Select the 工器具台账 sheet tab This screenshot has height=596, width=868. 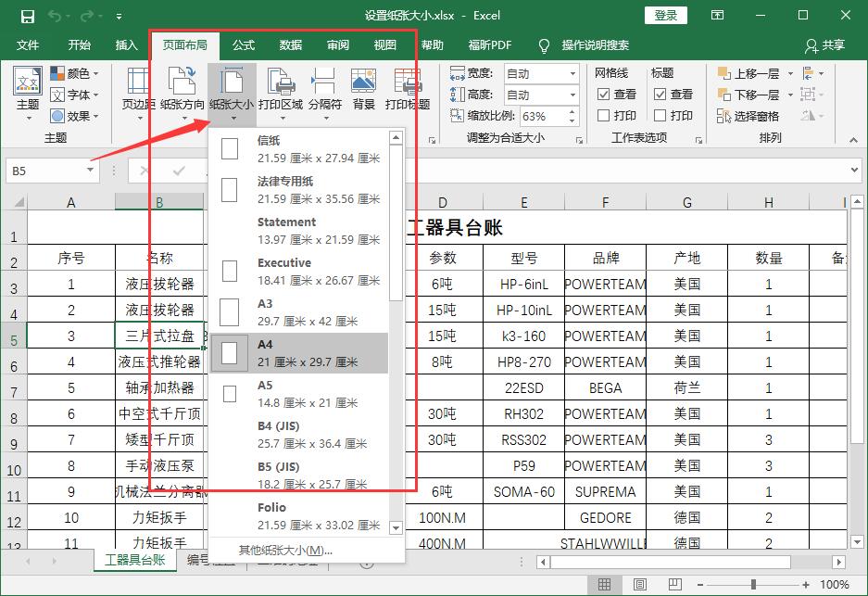134,561
